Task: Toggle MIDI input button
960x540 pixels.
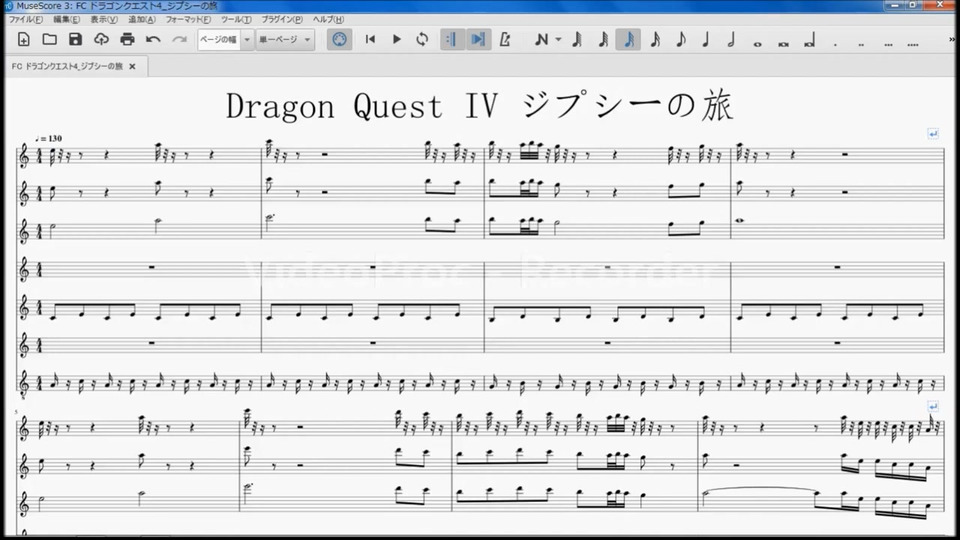Action: (340, 39)
